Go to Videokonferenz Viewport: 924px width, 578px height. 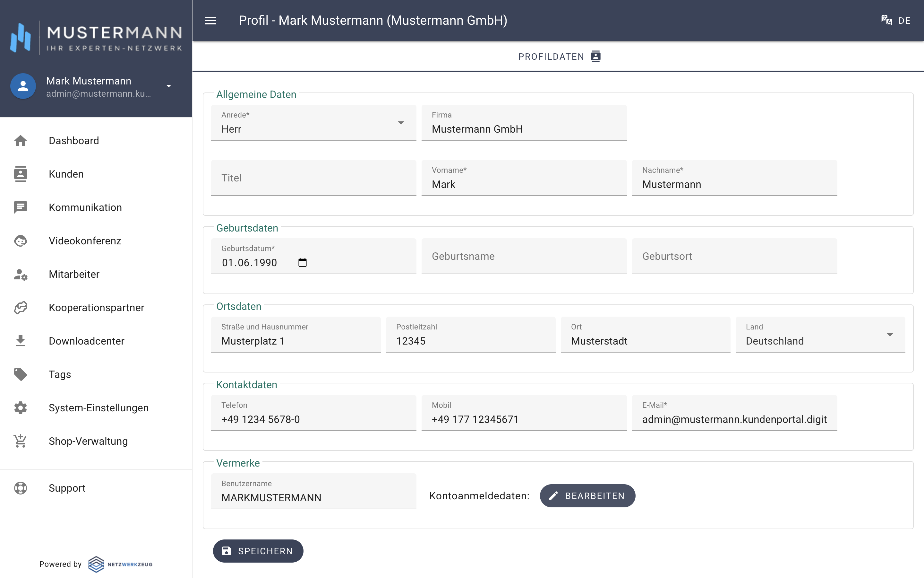click(x=96, y=241)
